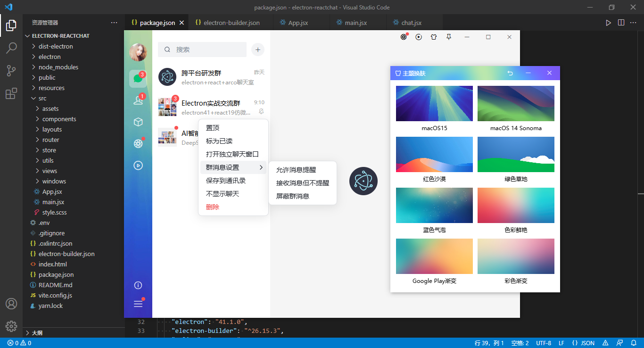The image size is (644, 348).
Task: Open the hamburger menu in chat sidebar
Action: point(138,304)
